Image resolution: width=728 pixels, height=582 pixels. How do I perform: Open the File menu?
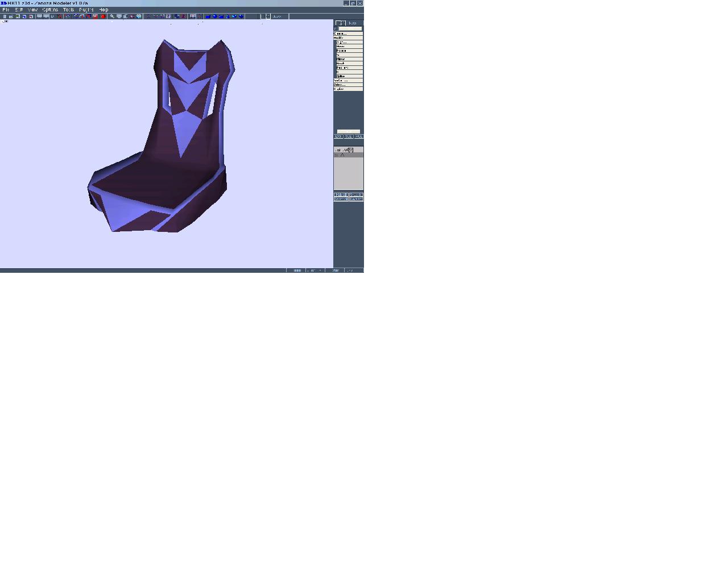tap(6, 10)
